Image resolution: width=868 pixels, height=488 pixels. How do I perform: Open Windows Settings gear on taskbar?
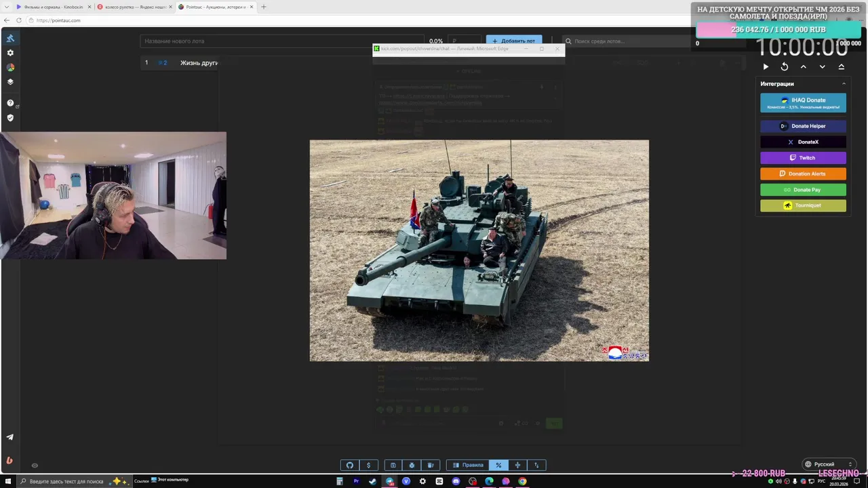422,481
